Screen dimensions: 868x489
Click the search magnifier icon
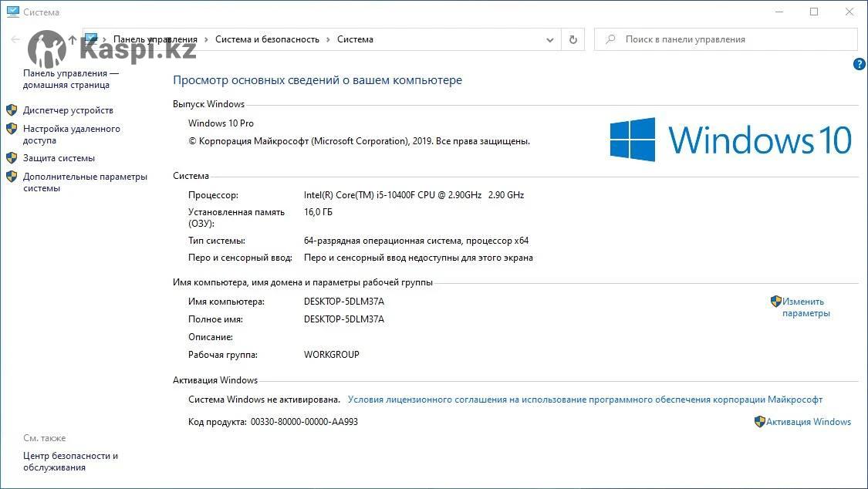coord(610,39)
